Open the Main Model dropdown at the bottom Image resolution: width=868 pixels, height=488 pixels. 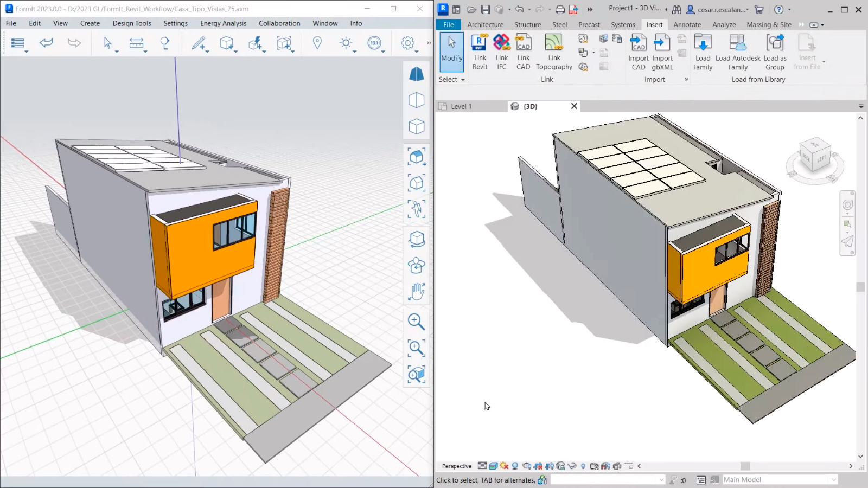780,479
